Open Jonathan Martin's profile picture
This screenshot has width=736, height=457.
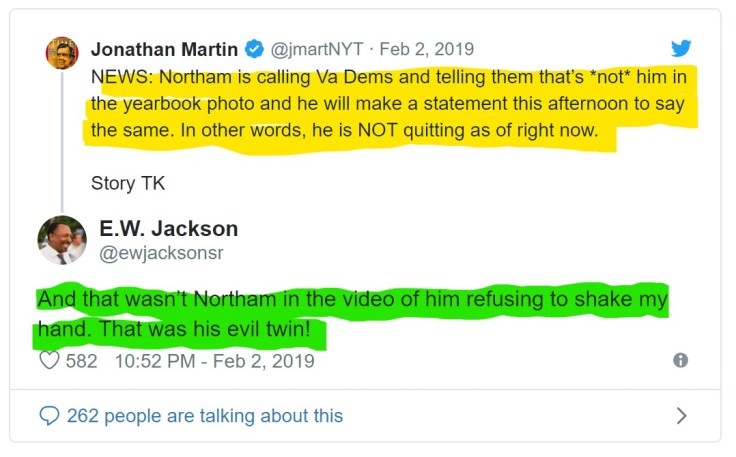tap(62, 53)
